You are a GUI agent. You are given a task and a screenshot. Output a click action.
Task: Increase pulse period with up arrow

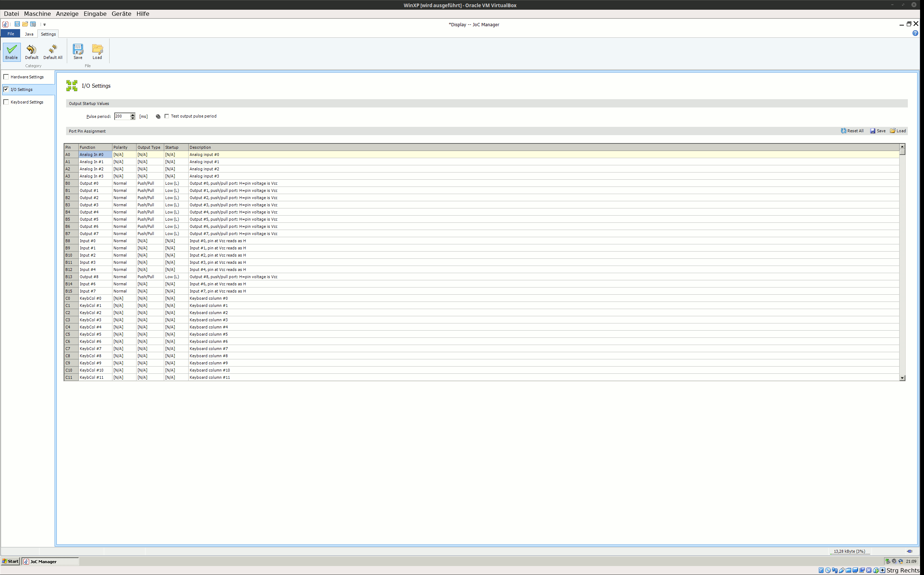(x=133, y=115)
